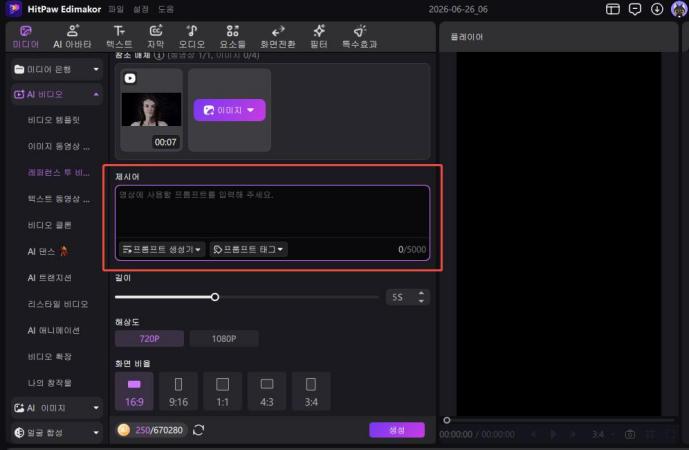
Task: Open the 필터 (Filter) tool
Action: [319, 37]
